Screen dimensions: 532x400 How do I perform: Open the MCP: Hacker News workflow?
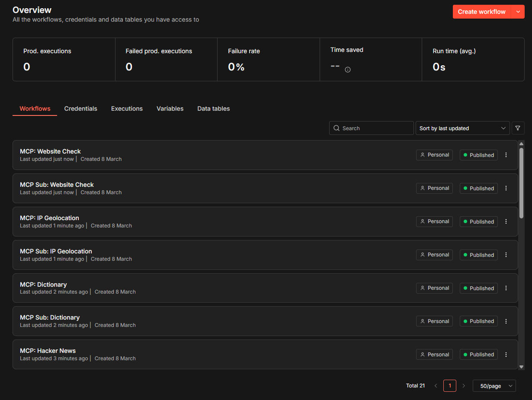tap(48, 351)
